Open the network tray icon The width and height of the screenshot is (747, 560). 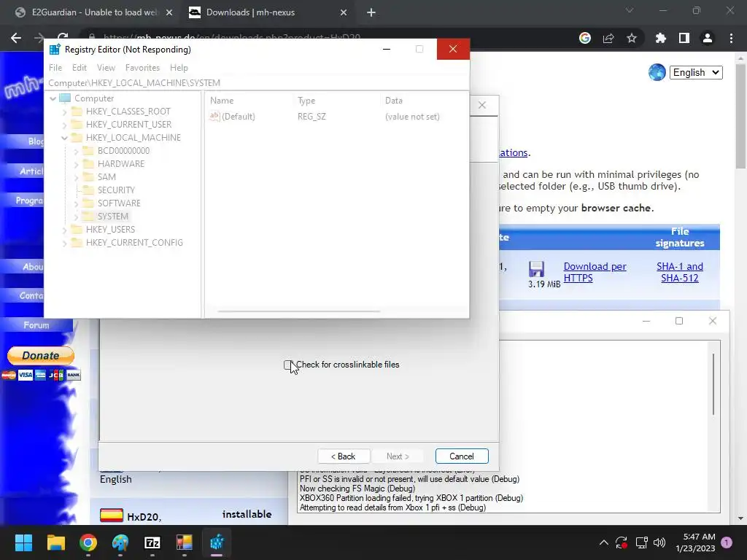pos(641,542)
